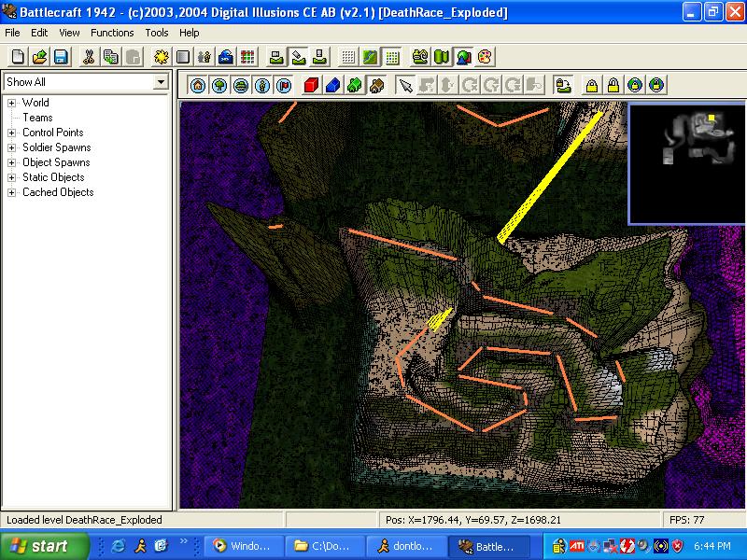
Task: Expand the Object Spawns tree node
Action: [x=12, y=162]
